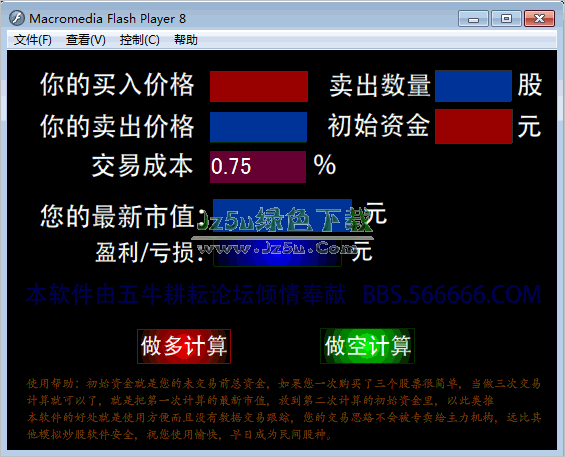Click the Flash Player title bar icon
The height and width of the screenshot is (457, 565).
point(17,18)
